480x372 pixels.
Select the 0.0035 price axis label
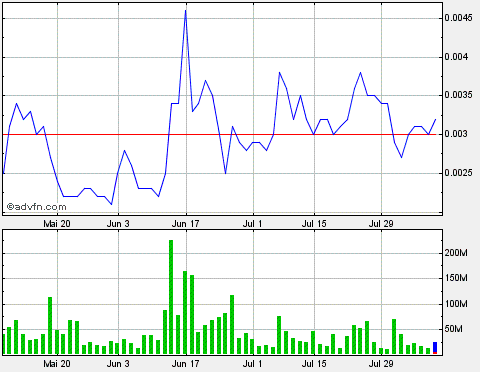pos(458,95)
